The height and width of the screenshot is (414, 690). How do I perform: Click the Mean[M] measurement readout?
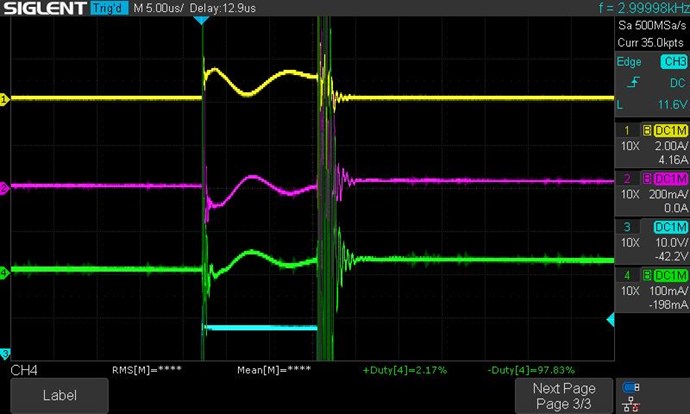click(x=274, y=370)
